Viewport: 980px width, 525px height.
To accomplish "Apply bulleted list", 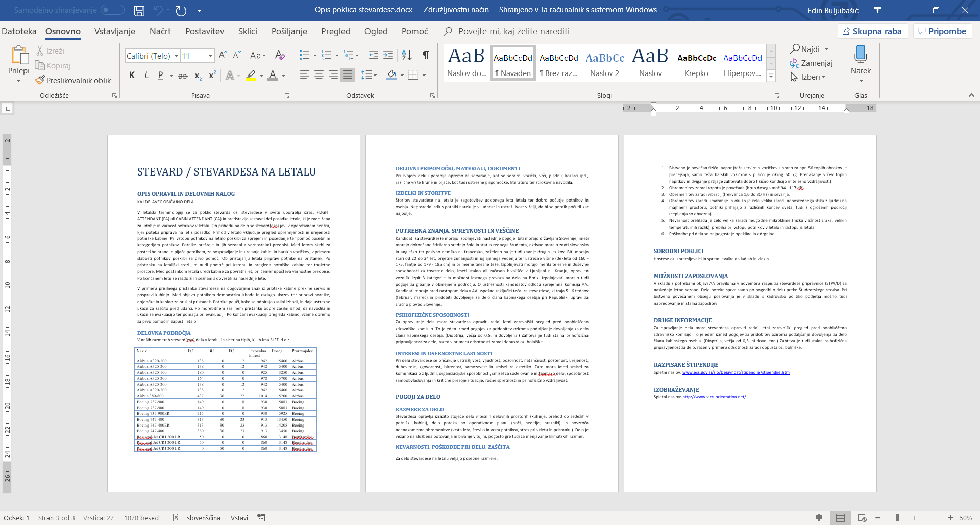I will coord(304,55).
